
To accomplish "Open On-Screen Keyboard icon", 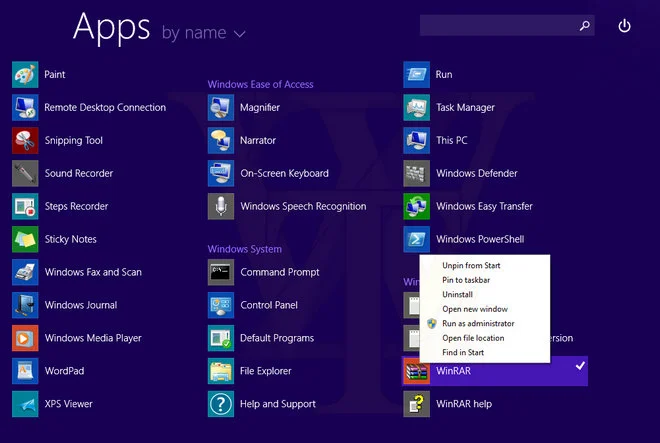I will point(221,173).
